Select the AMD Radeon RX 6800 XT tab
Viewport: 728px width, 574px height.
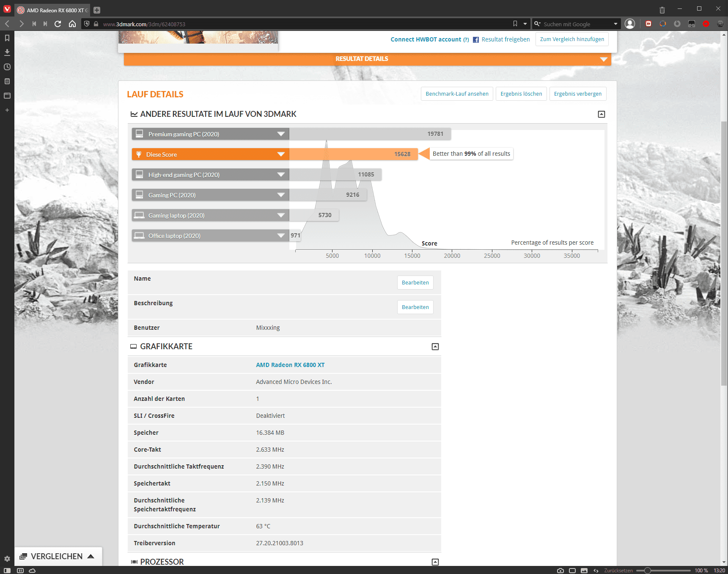53,10
